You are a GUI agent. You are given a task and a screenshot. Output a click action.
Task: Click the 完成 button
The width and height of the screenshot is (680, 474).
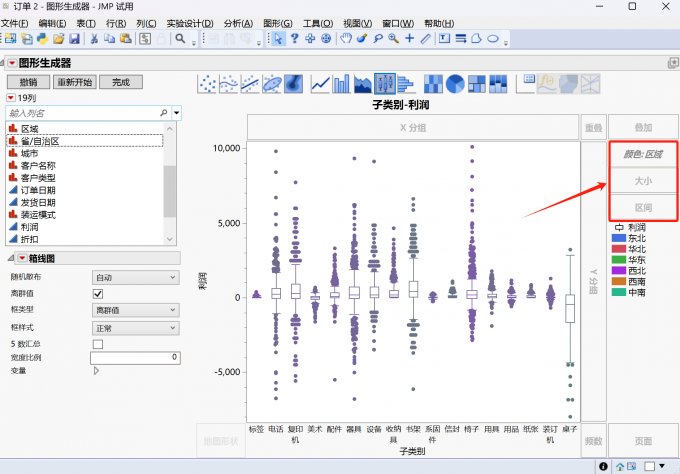click(121, 82)
